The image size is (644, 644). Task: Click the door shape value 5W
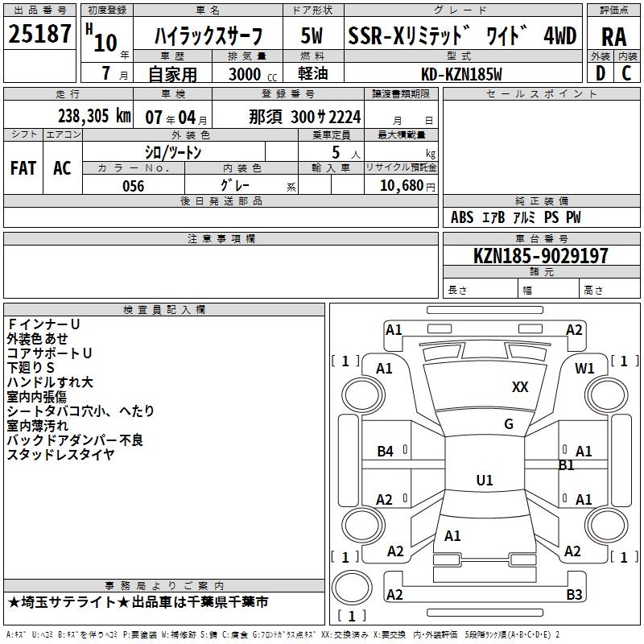click(312, 35)
